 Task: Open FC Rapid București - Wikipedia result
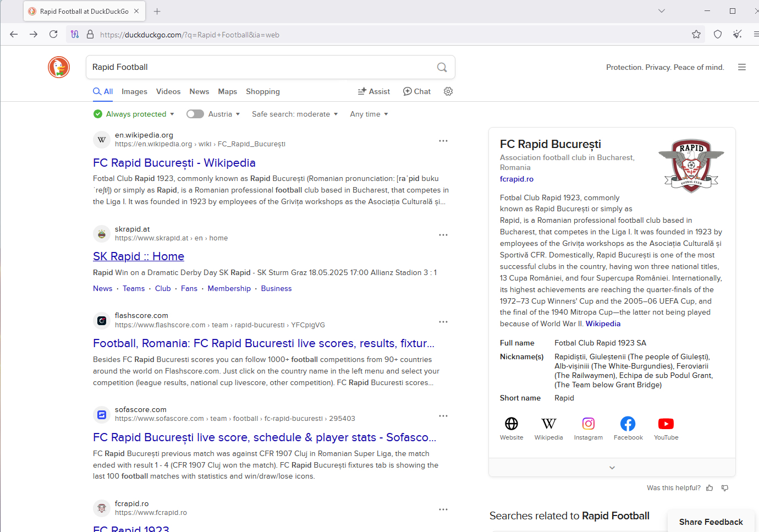tap(174, 163)
